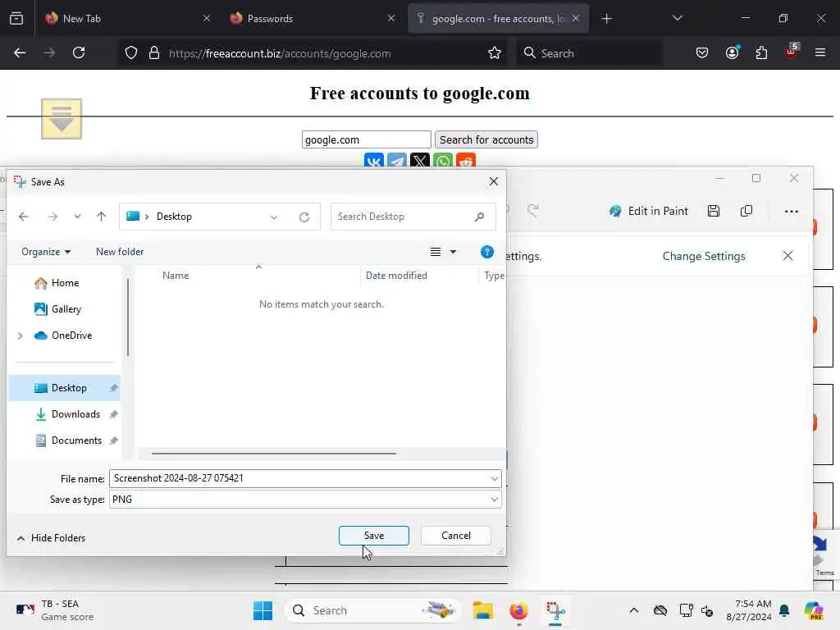Sort by Name column header
This screenshot has width=840, height=630.
[x=176, y=276]
